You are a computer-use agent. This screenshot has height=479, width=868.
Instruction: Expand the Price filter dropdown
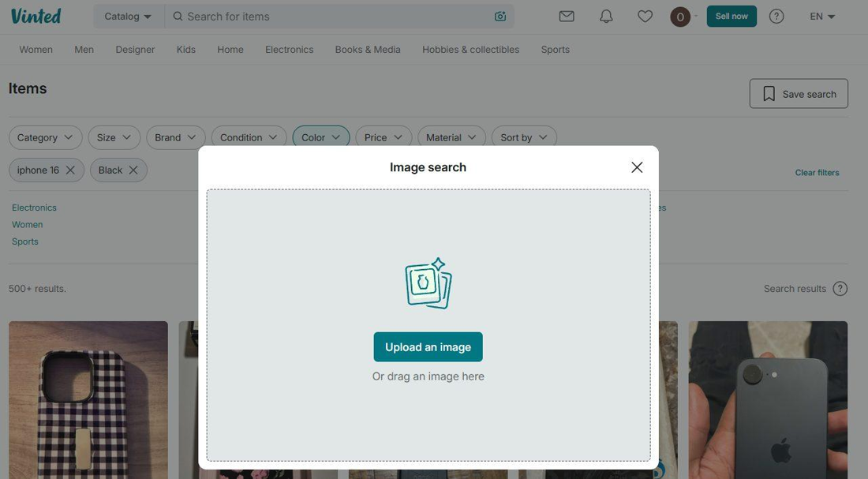pyautogui.click(x=383, y=137)
